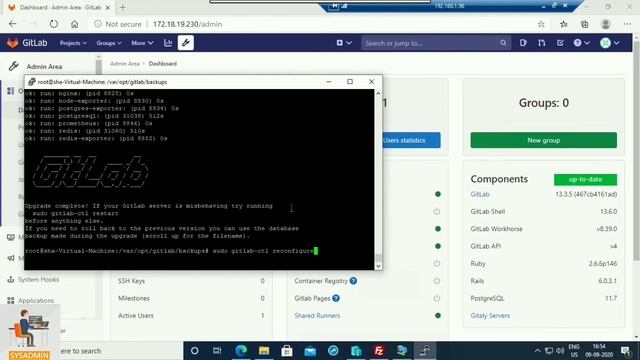Open Applications in the sidebar
The height and width of the screenshot is (360, 640).
[36, 300]
